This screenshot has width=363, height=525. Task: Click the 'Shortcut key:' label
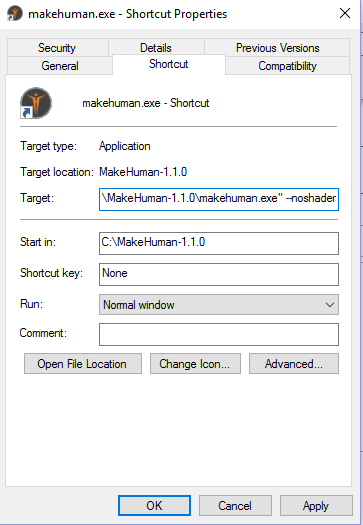[51, 273]
